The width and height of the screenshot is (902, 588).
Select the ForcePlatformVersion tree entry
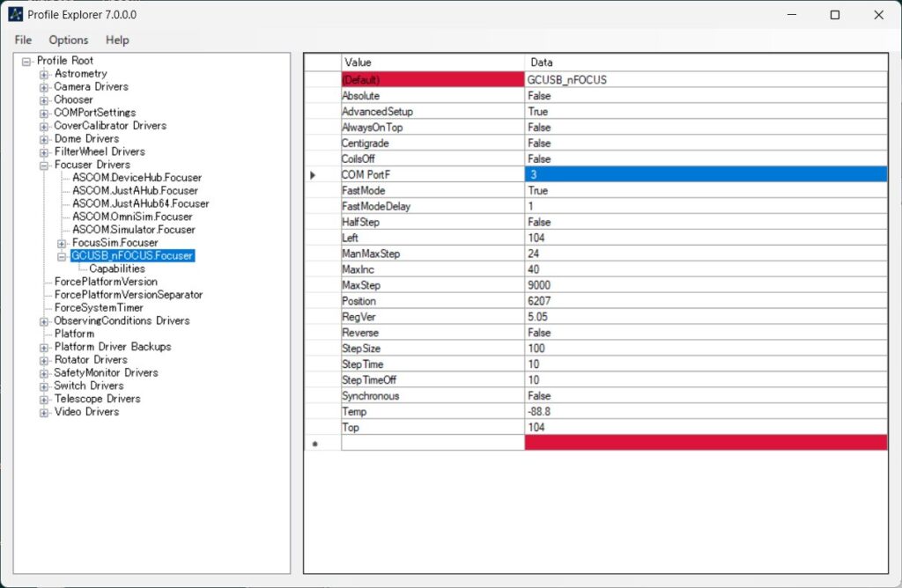[106, 282]
